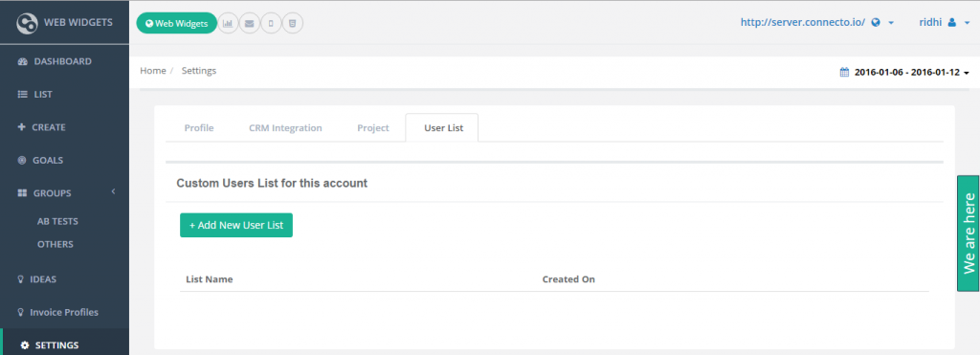Click the List Name column header

click(210, 279)
